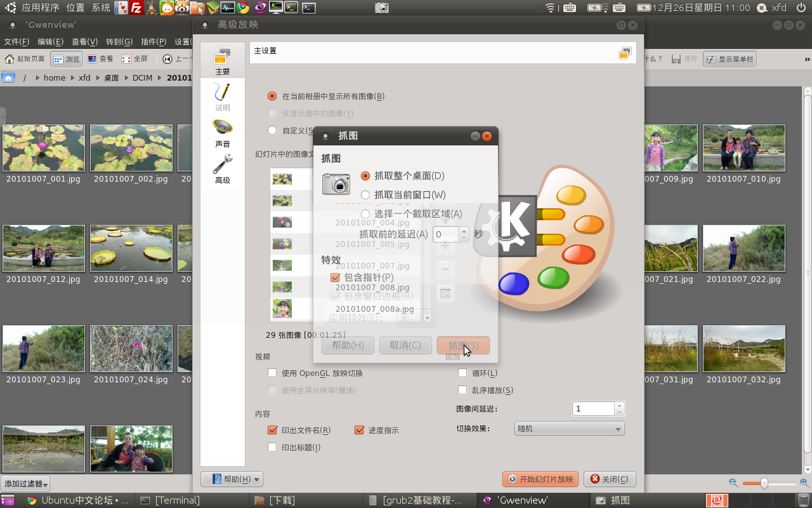
Task: Go to Gwenview start page (起始页面)
Action: pos(25,59)
